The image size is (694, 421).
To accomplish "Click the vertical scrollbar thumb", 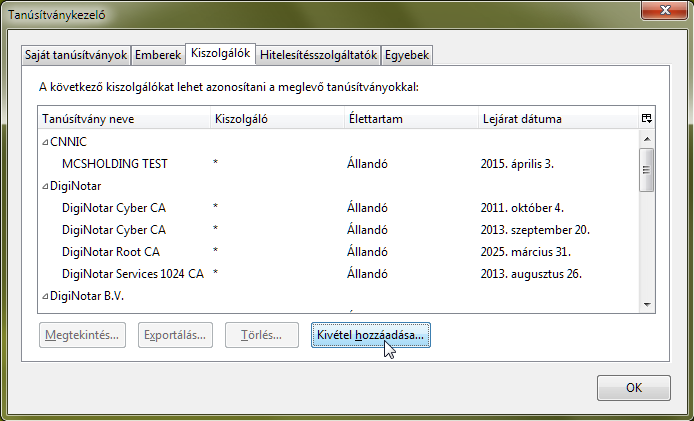I will [647, 170].
